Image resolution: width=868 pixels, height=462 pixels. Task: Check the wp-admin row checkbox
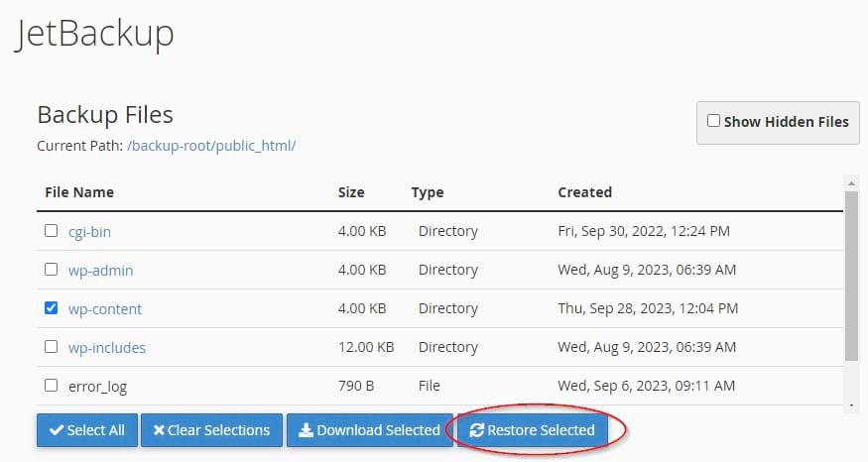click(x=52, y=270)
